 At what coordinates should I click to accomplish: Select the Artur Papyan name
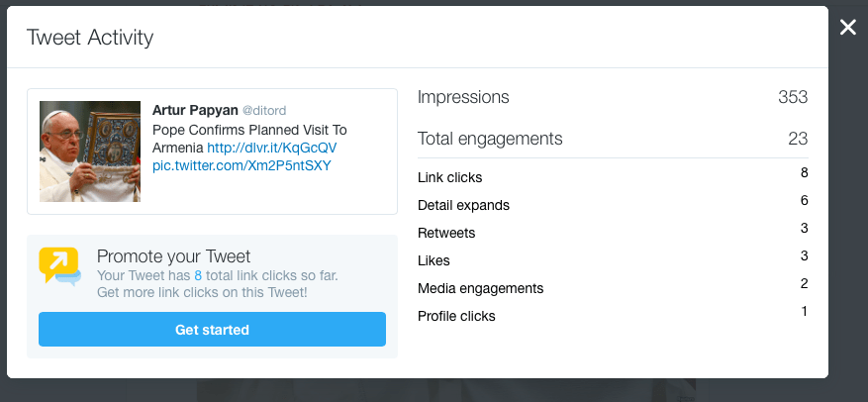click(195, 110)
